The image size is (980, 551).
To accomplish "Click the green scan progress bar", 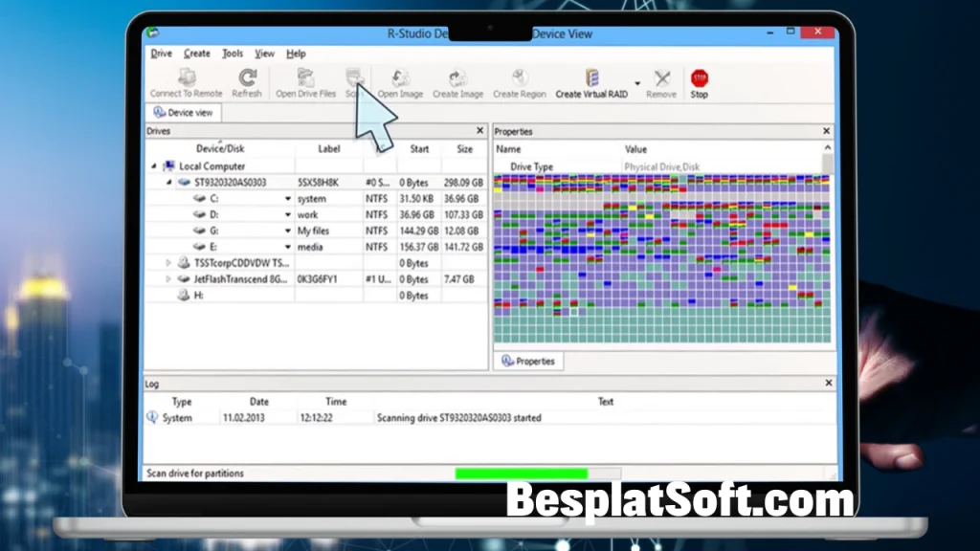I will (x=521, y=474).
